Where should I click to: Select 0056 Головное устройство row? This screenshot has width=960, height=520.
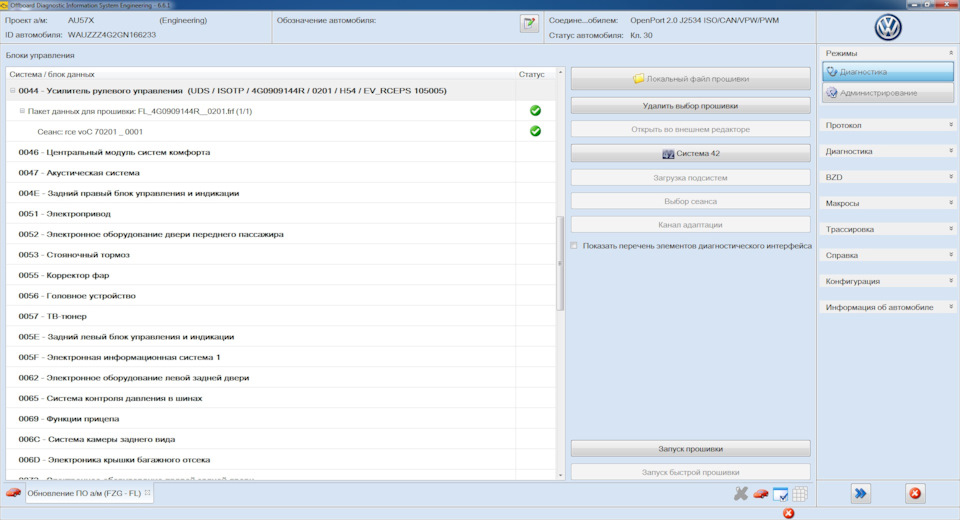click(281, 296)
